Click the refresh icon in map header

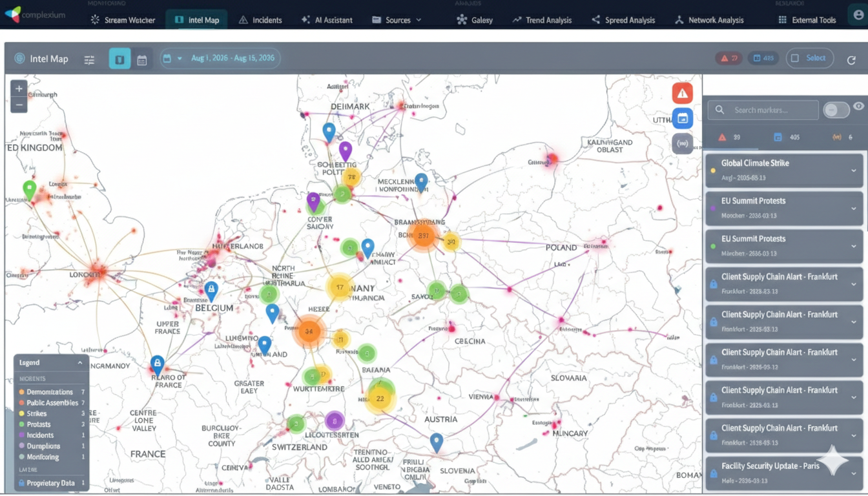click(851, 59)
